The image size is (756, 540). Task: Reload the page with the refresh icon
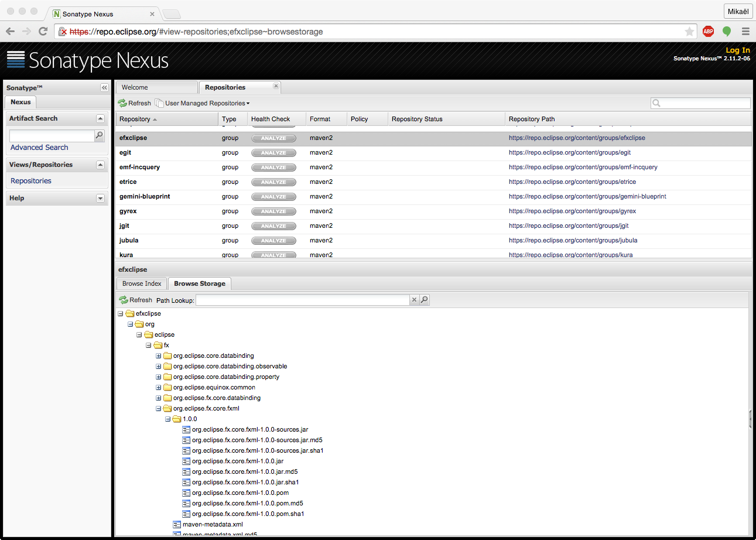pyautogui.click(x=43, y=32)
